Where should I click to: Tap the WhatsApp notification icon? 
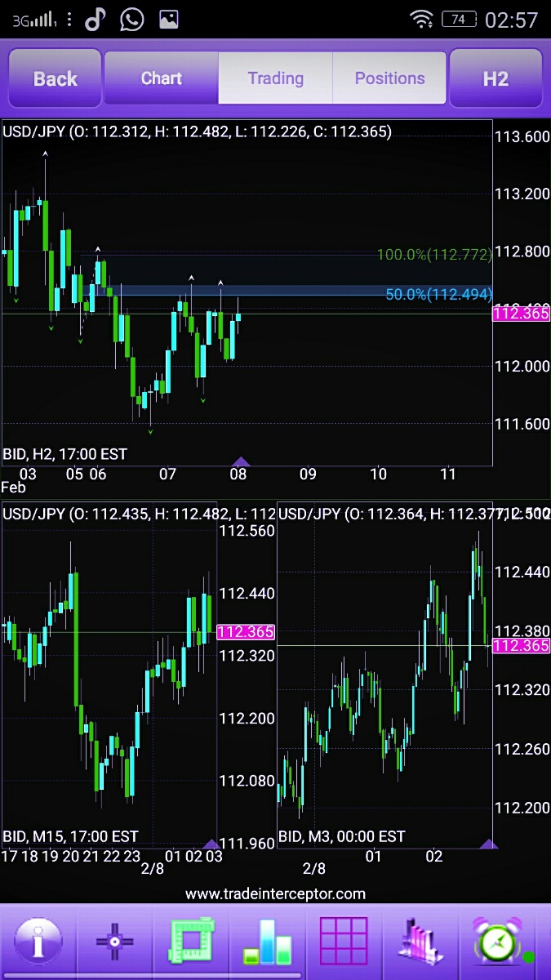click(131, 20)
